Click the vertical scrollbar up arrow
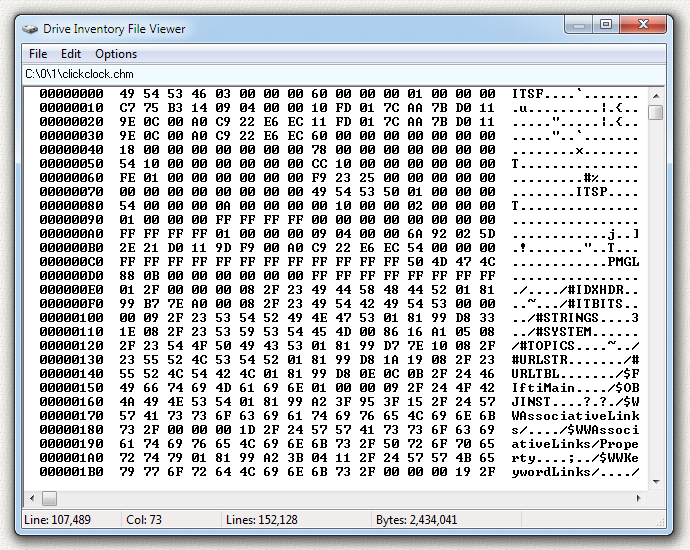The height and width of the screenshot is (550, 690). [x=656, y=94]
